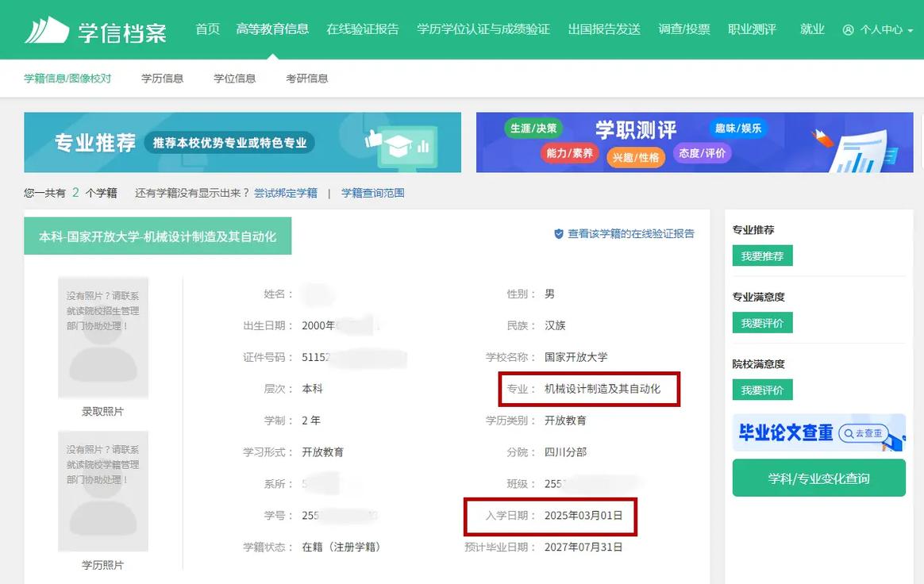Click 我要评价 under 院校满意度
The width and height of the screenshot is (924, 584).
click(x=762, y=390)
